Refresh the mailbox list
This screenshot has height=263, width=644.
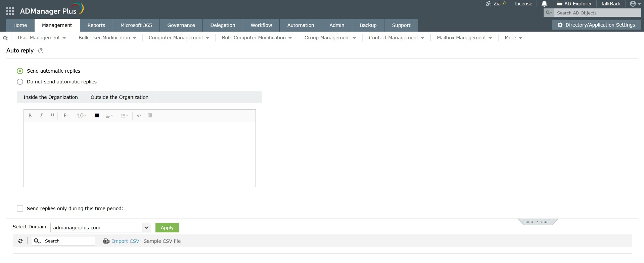20,241
